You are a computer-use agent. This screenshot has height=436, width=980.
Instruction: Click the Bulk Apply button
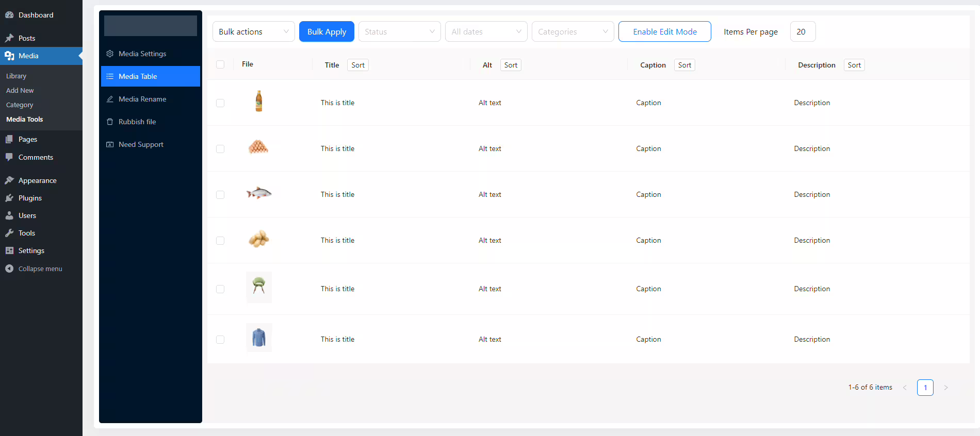[326, 31]
